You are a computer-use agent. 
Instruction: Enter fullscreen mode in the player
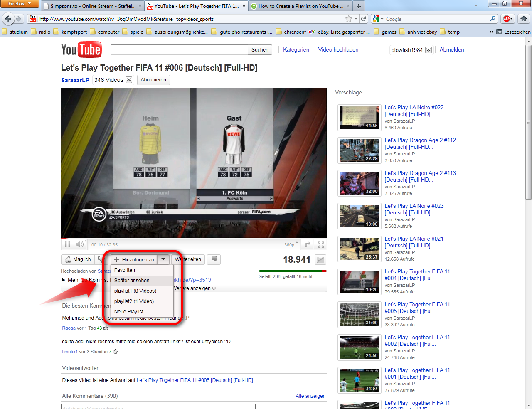[320, 244]
